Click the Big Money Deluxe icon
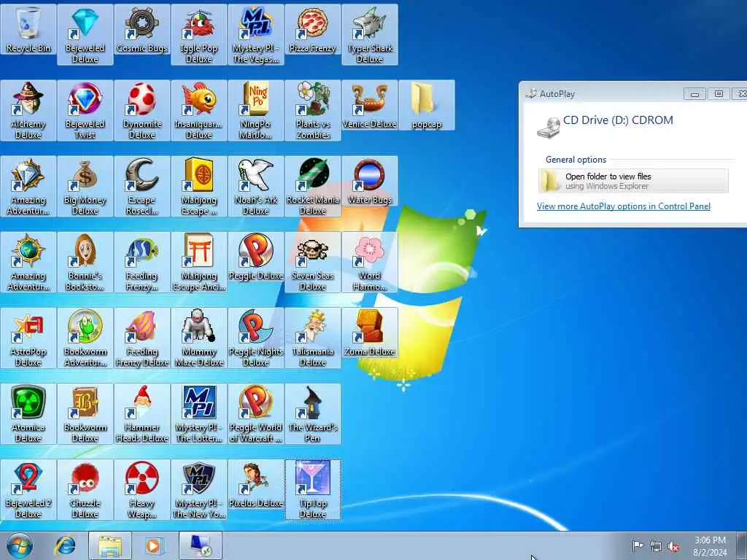Screen dimensions: 747x560 pos(85,186)
